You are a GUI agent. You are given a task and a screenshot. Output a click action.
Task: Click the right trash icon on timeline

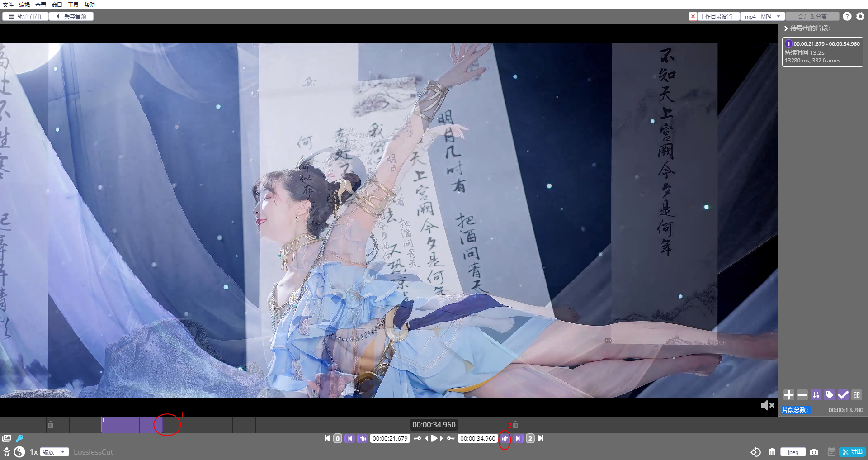coord(515,425)
